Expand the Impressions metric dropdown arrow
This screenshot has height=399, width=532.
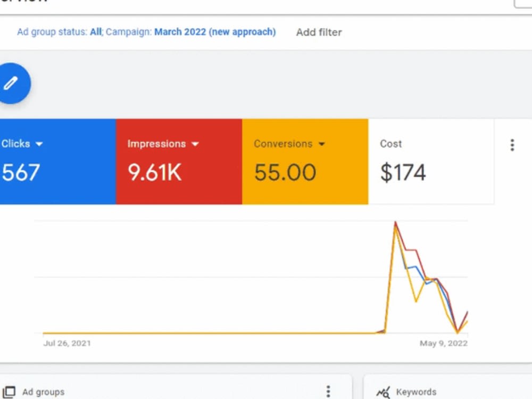click(195, 144)
